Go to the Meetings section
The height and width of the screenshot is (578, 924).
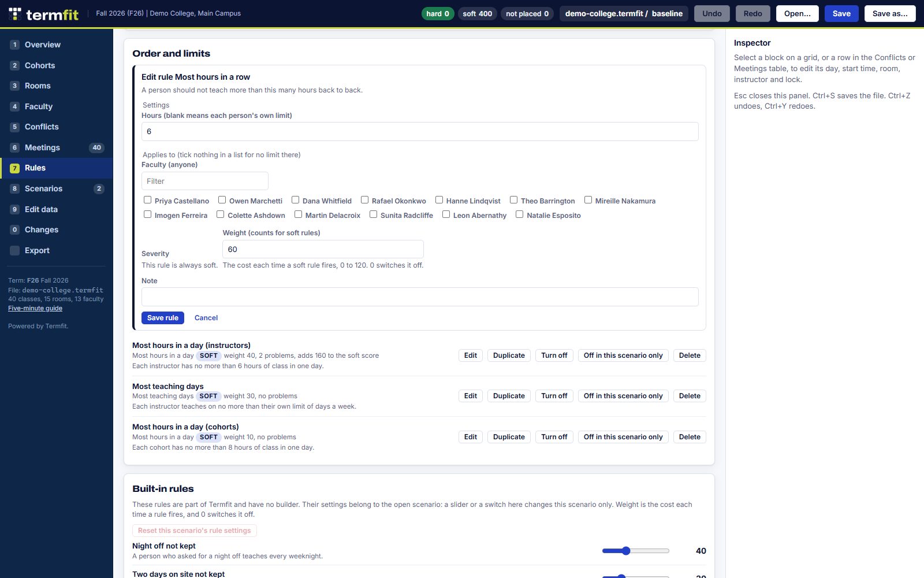point(57,147)
